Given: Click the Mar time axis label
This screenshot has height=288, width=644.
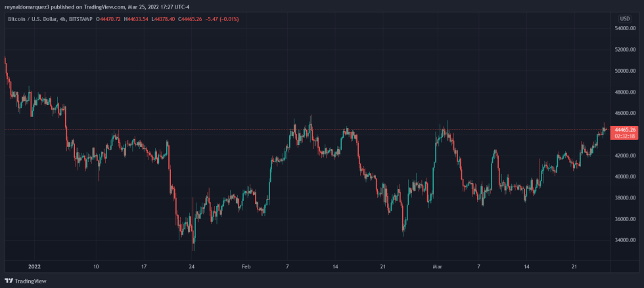Looking at the screenshot, I should point(438,266).
